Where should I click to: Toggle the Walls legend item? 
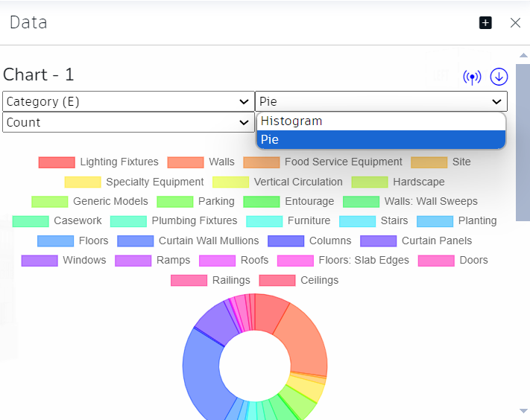click(x=221, y=162)
